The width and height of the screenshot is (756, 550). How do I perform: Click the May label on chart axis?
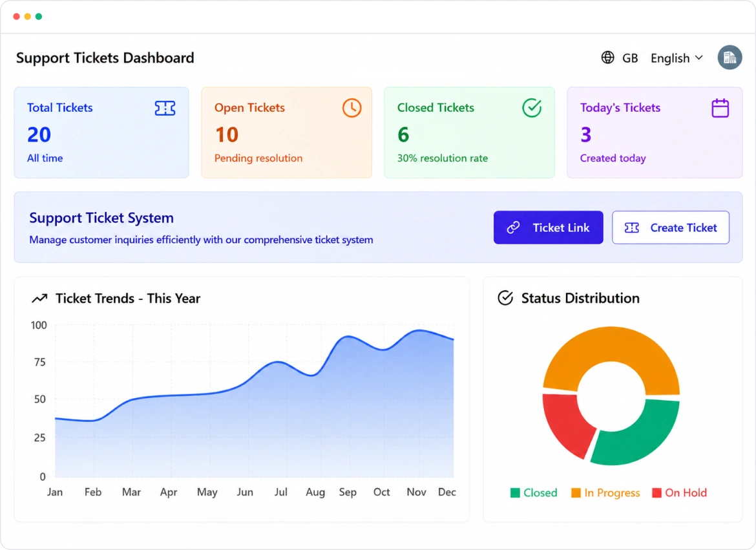207,492
